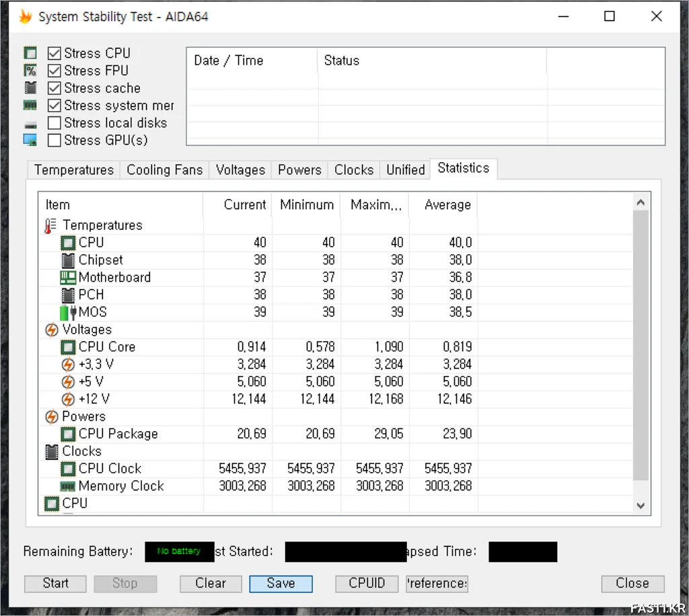689x616 pixels.
Task: Click the statistics list vertical scrollbar thumb
Action: pyautogui.click(x=641, y=346)
